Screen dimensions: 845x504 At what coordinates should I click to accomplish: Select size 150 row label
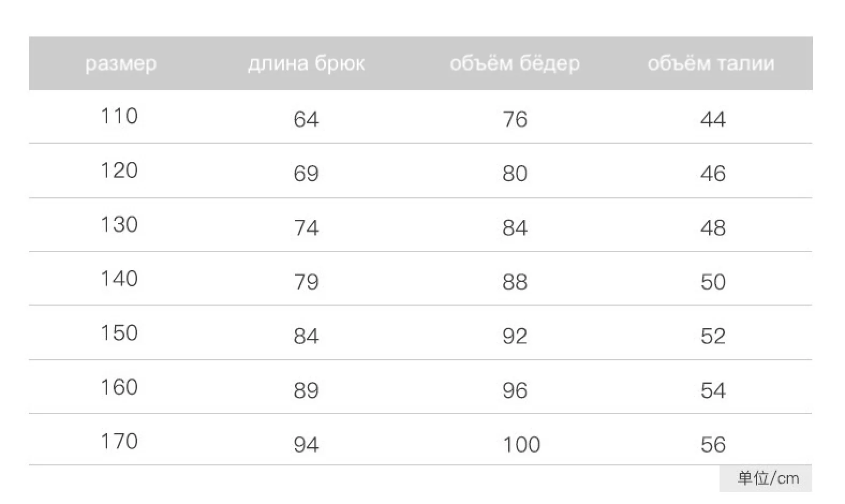click(x=119, y=333)
